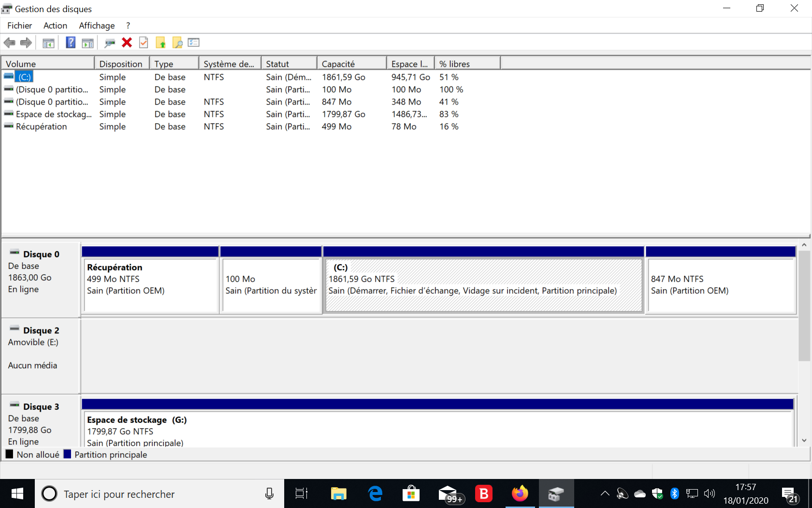812x508 pixels.
Task: Select the (C:) 1861,59 Go partition block
Action: tap(483, 281)
